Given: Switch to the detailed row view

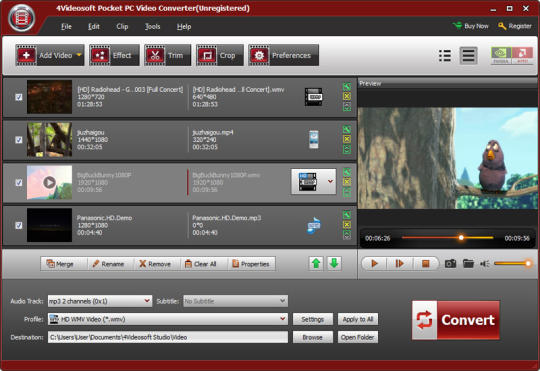Looking at the screenshot, I should [x=468, y=55].
